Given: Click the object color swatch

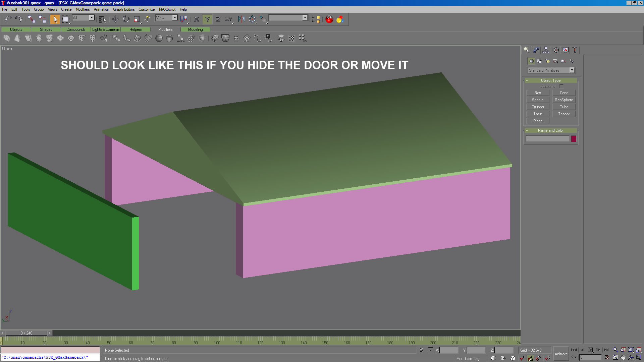Looking at the screenshot, I should pyautogui.click(x=574, y=139).
